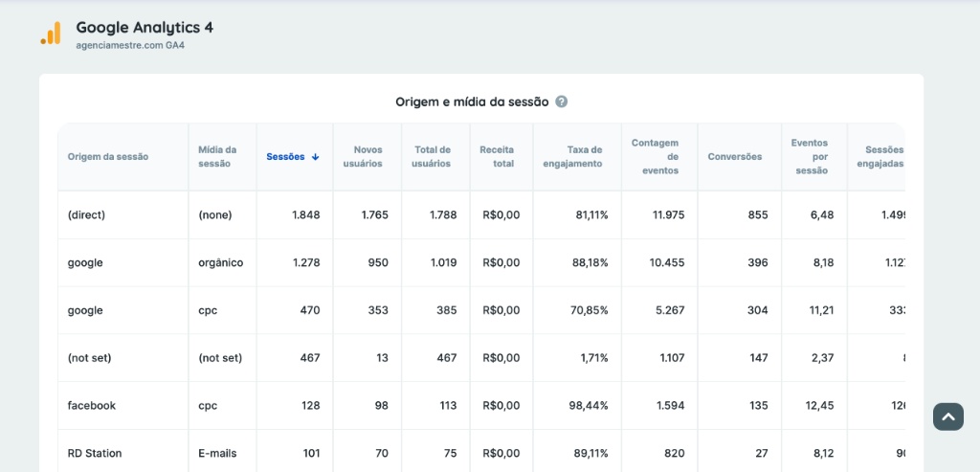This screenshot has height=472, width=980.
Task: Click the 98,44% engagement rate value
Action: pyautogui.click(x=589, y=405)
